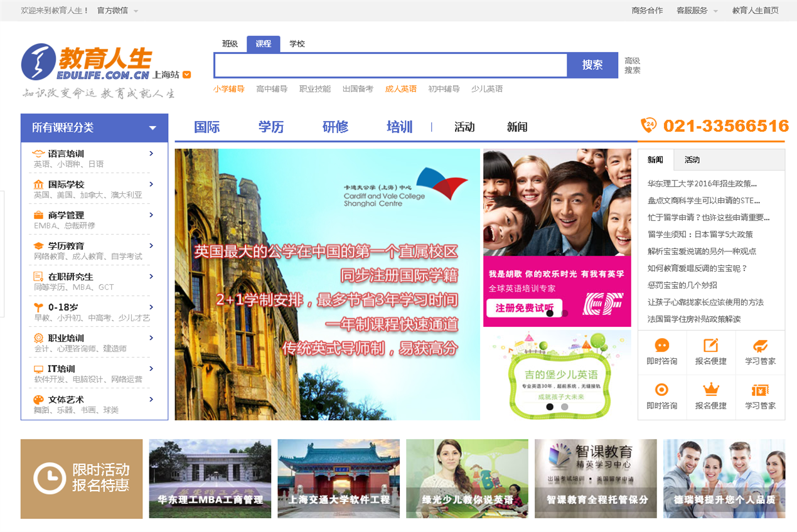Open the 华东理工MBA工商管理 thumbnail
This screenshot has width=797, height=532.
210,479
